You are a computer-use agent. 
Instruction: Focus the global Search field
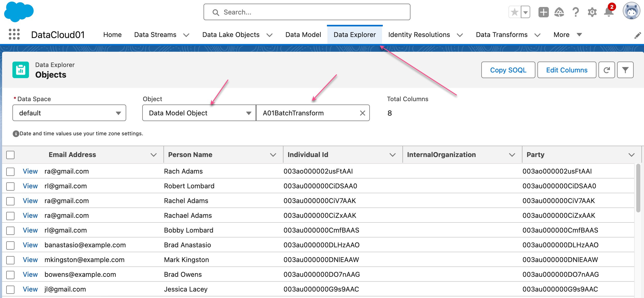(307, 12)
